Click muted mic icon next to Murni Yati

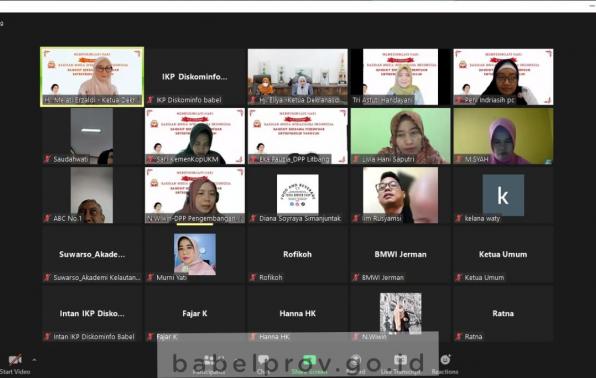(x=151, y=277)
